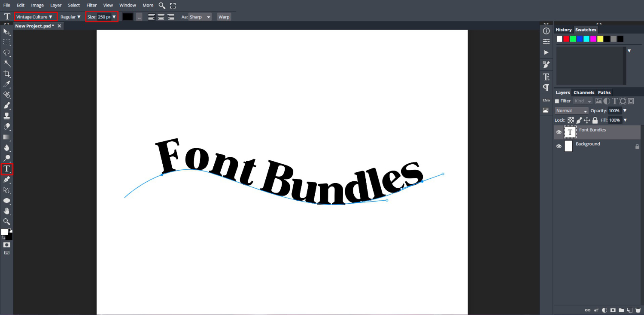644x315 pixels.
Task: Click the delete layer trash icon
Action: (x=638, y=310)
